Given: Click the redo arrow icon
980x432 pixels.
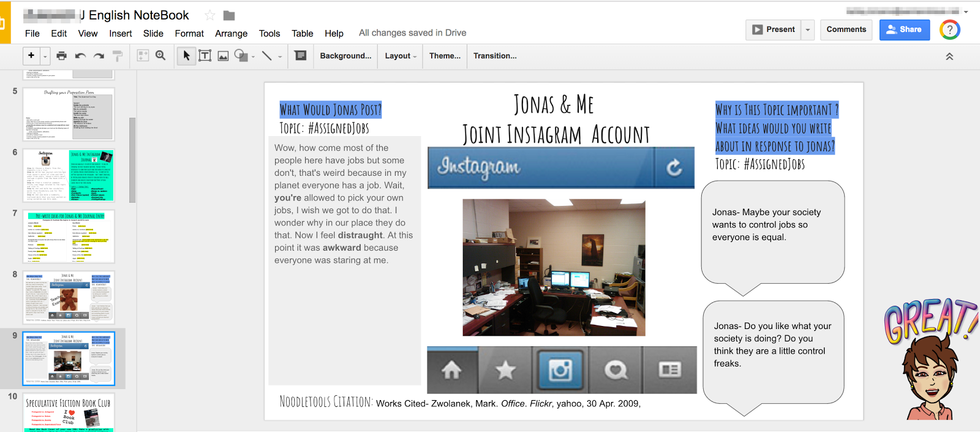Looking at the screenshot, I should tap(99, 56).
